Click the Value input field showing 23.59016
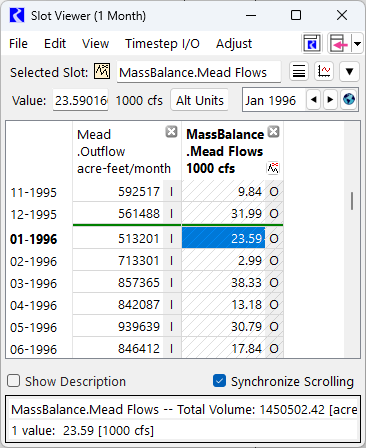Viewport: 366px width, 448px height. [81, 100]
